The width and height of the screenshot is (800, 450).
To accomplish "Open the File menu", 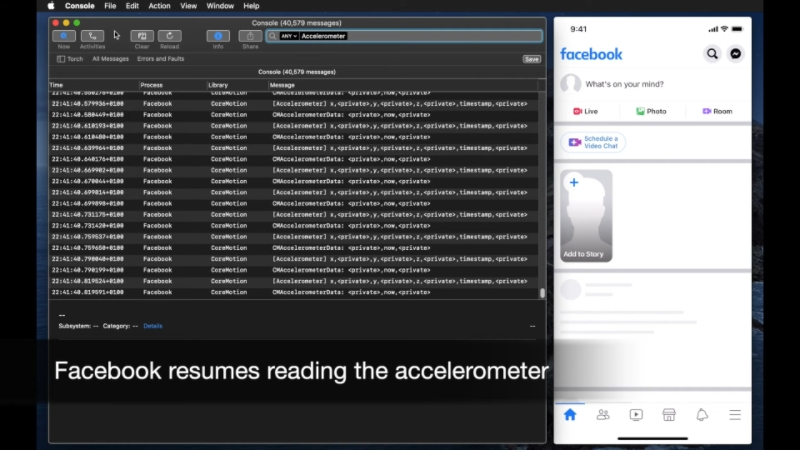I will [x=110, y=6].
